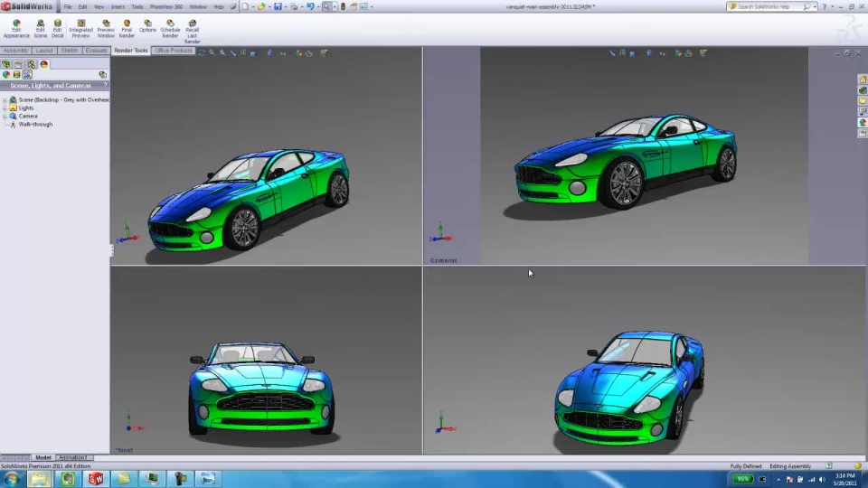Open the View menu
Image resolution: width=868 pixels, height=488 pixels.
tap(99, 6)
